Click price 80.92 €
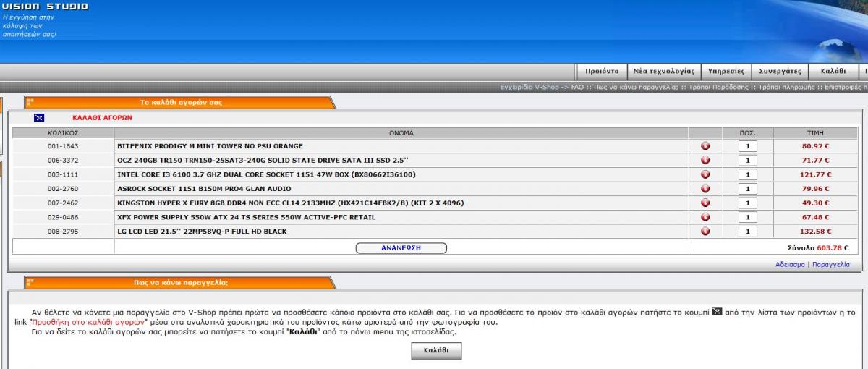Viewport: 868px width, 369px height. (815, 146)
